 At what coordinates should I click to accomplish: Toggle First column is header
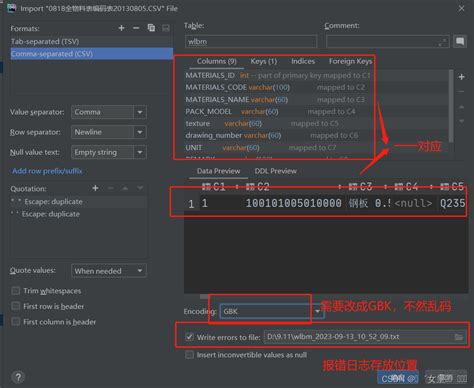(x=16, y=322)
